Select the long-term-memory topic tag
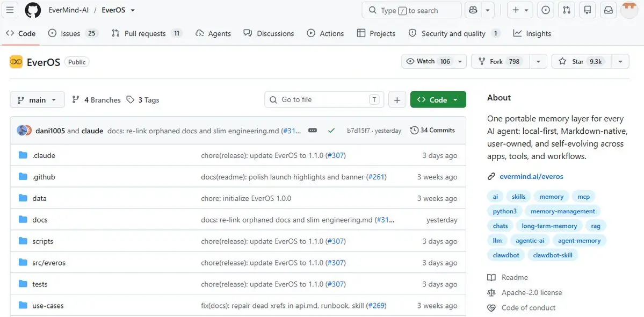 [x=549, y=226]
